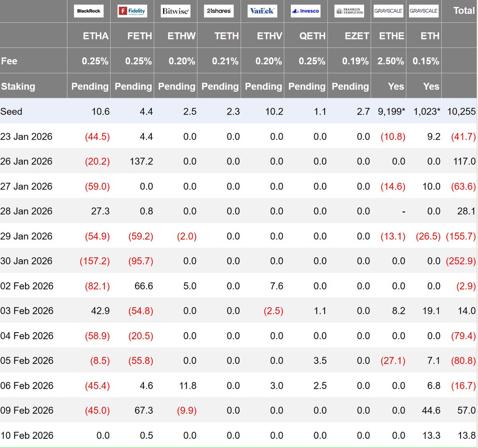Click the 117.0 total value
The width and height of the screenshot is (478, 448).
click(464, 161)
